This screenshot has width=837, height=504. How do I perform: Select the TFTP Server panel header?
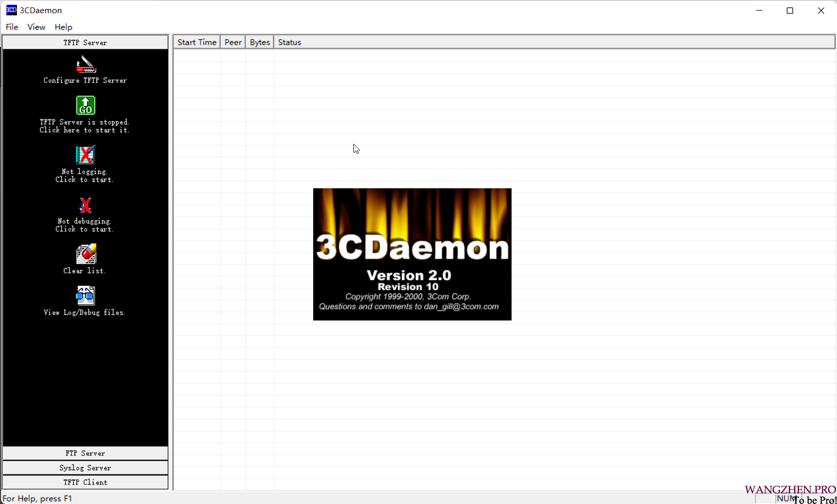pos(85,42)
